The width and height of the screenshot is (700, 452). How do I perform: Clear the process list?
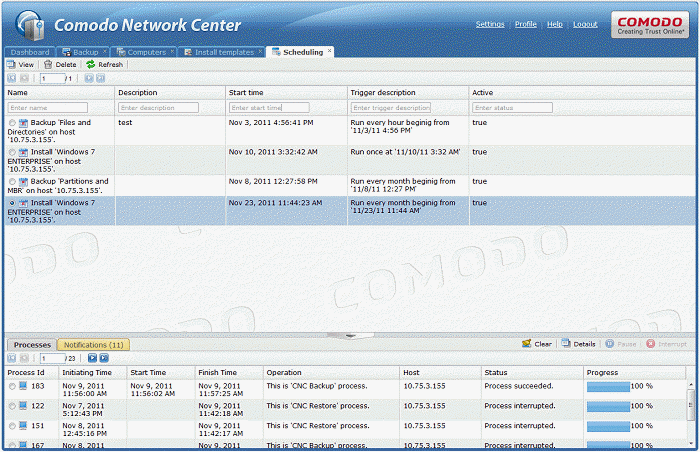(537, 344)
